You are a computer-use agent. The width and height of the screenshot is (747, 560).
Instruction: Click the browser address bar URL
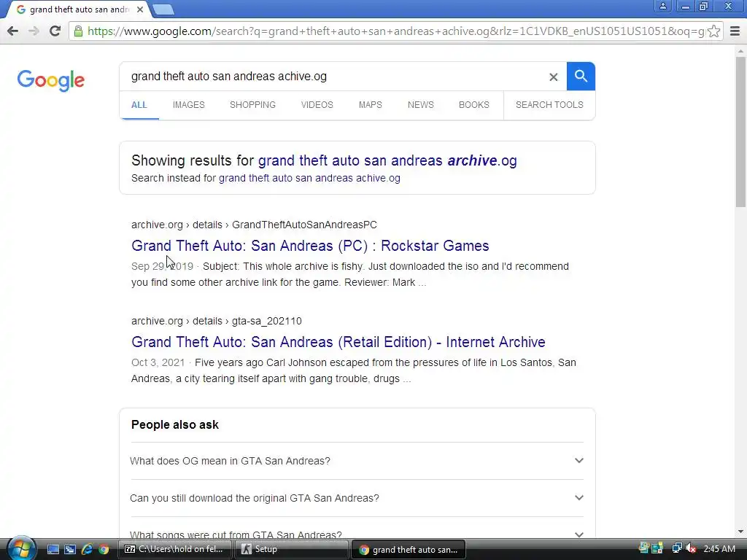point(395,31)
